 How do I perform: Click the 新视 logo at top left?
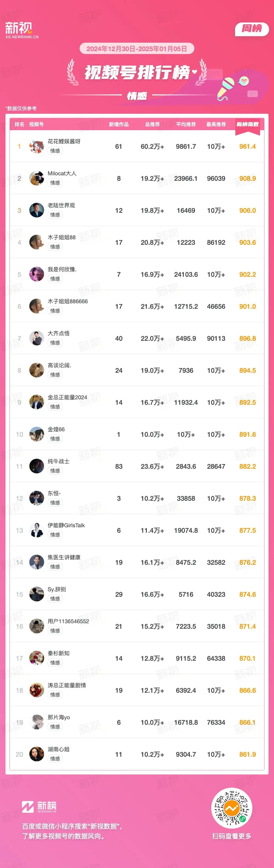[22, 30]
